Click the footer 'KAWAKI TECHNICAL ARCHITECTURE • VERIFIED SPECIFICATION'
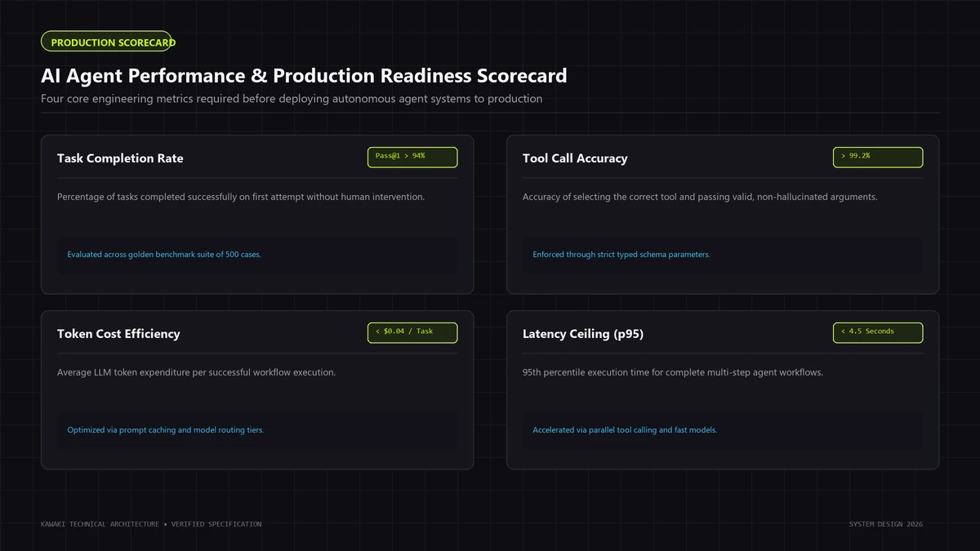Image resolution: width=980 pixels, height=551 pixels. (151, 524)
